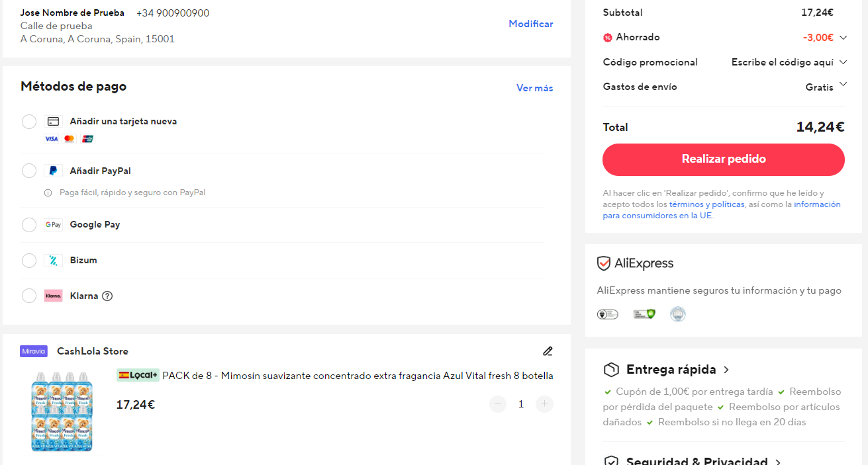The width and height of the screenshot is (868, 465).
Task: Click the round blue seal badge
Action: coord(677,314)
